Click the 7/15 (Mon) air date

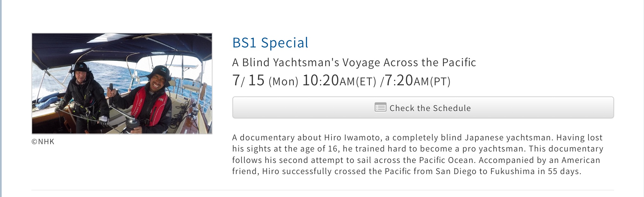coord(265,81)
